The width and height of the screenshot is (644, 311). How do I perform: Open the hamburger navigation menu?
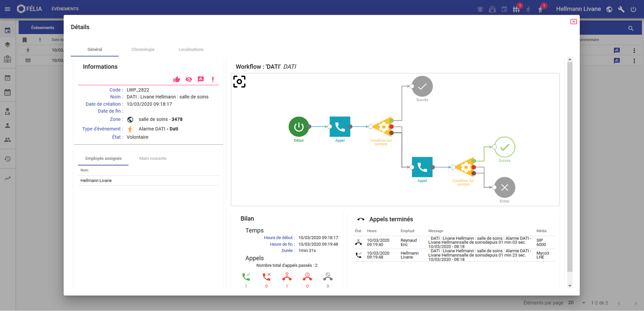pos(7,9)
